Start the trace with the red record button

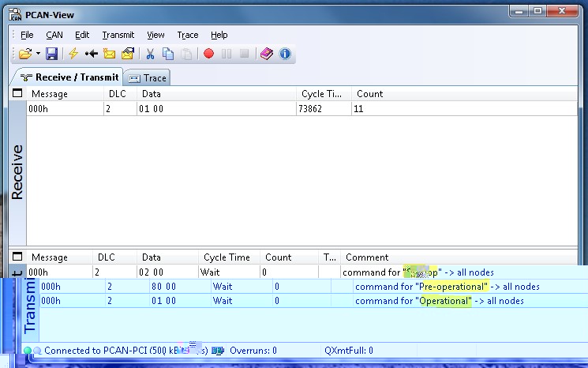point(209,54)
